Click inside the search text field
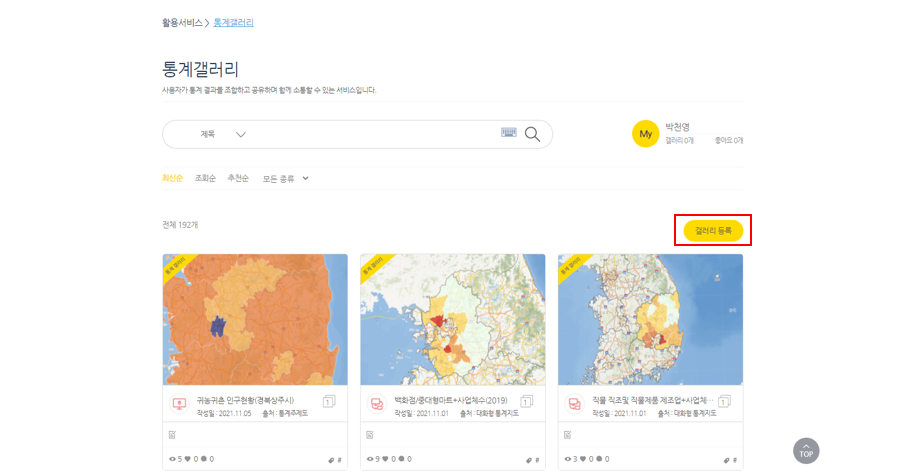The image size is (907, 476). tap(373, 134)
